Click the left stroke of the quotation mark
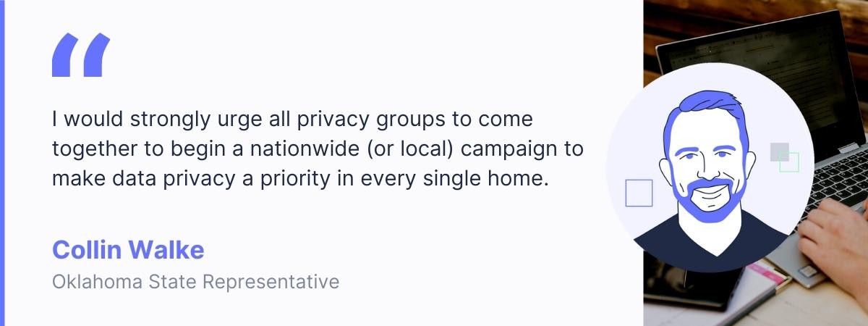This screenshot has width=868, height=326. pos(66,55)
